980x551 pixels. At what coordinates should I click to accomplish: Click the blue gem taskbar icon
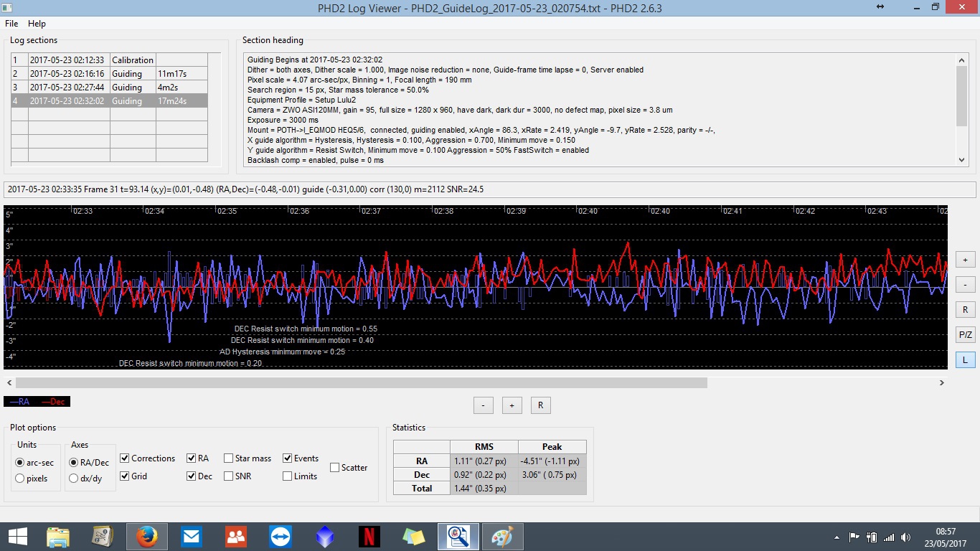[x=324, y=537]
